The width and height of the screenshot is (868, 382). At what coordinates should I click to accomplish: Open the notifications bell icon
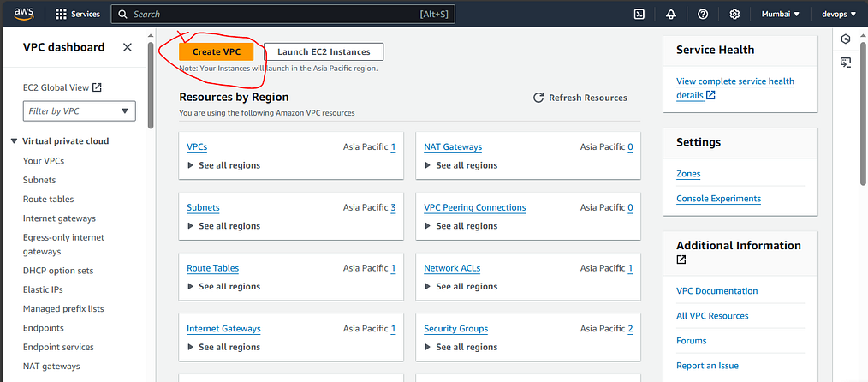point(671,15)
